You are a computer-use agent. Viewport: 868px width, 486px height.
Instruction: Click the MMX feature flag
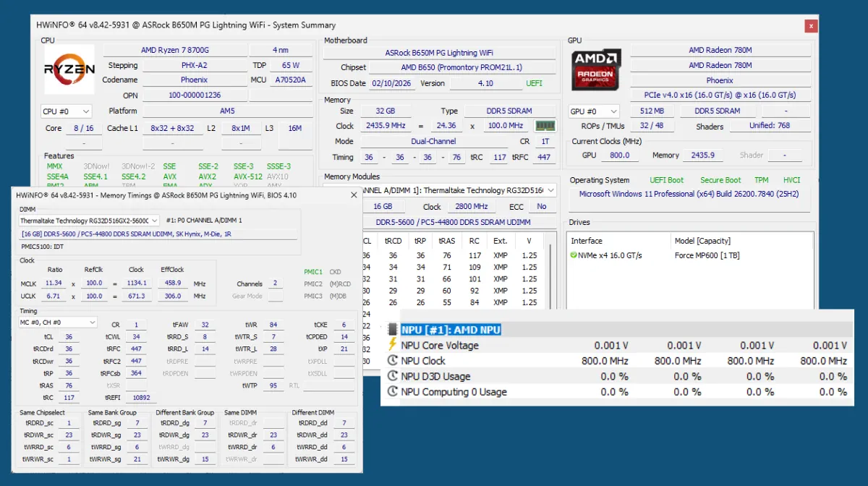[55, 166]
